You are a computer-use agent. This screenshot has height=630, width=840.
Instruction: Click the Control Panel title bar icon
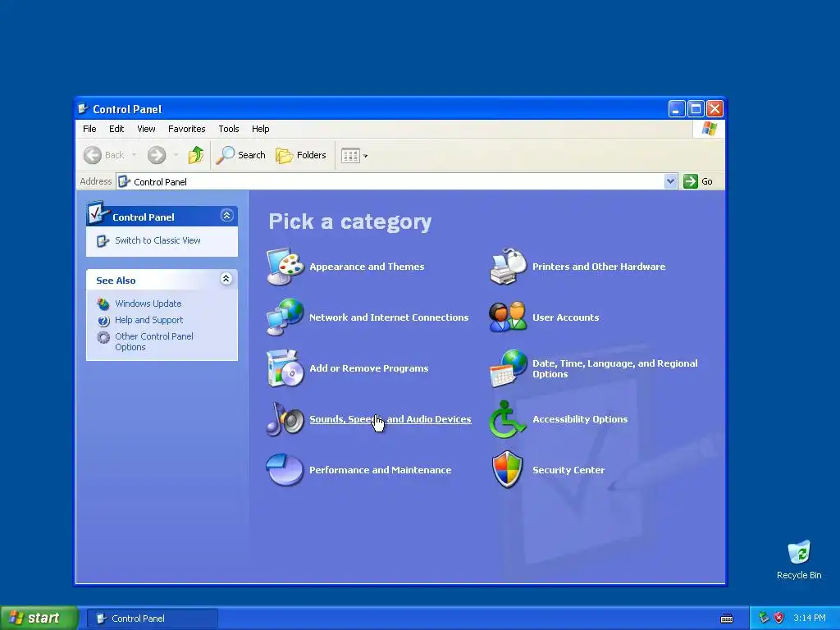click(x=83, y=109)
